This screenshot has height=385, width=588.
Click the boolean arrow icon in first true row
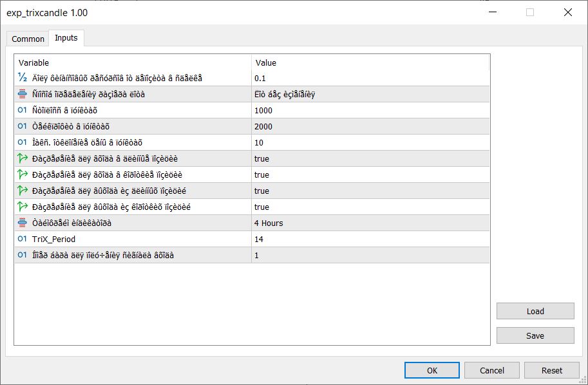point(23,158)
